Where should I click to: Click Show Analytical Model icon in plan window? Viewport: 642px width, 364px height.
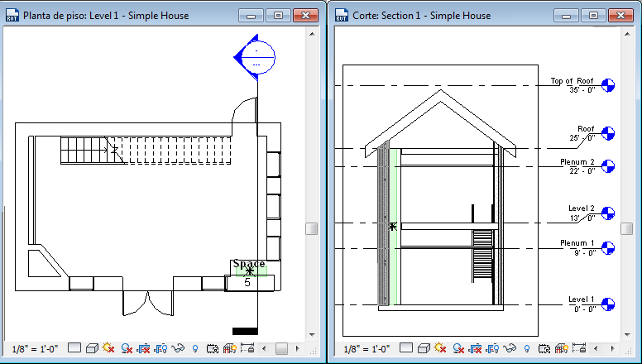coord(230,348)
